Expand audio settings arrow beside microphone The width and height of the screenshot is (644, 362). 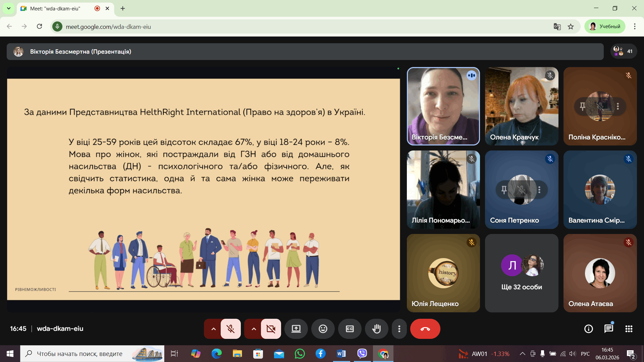[x=213, y=329]
